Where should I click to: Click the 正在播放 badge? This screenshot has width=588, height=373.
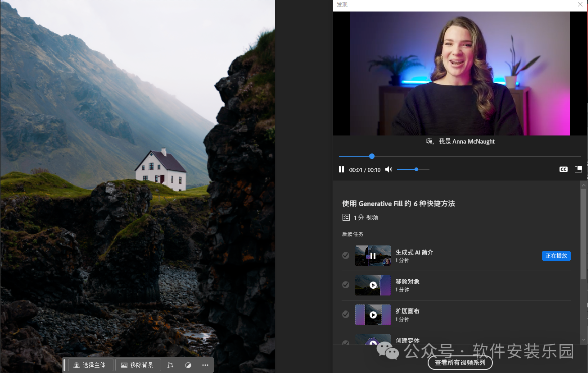coord(556,256)
